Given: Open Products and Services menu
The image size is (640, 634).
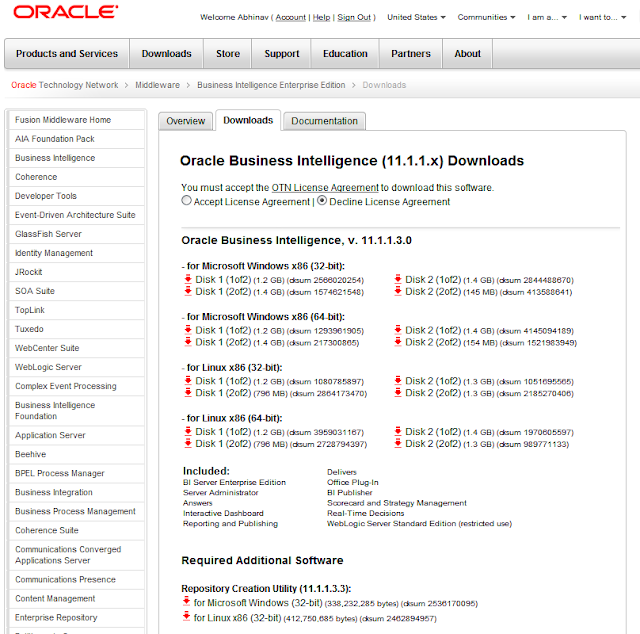Looking at the screenshot, I should [x=67, y=53].
